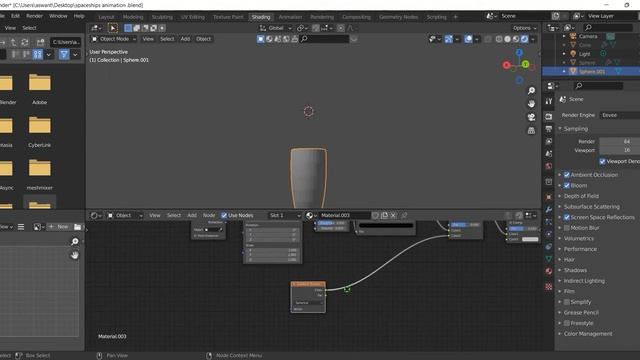
Task: Open the Render menu
Action: [34, 16]
